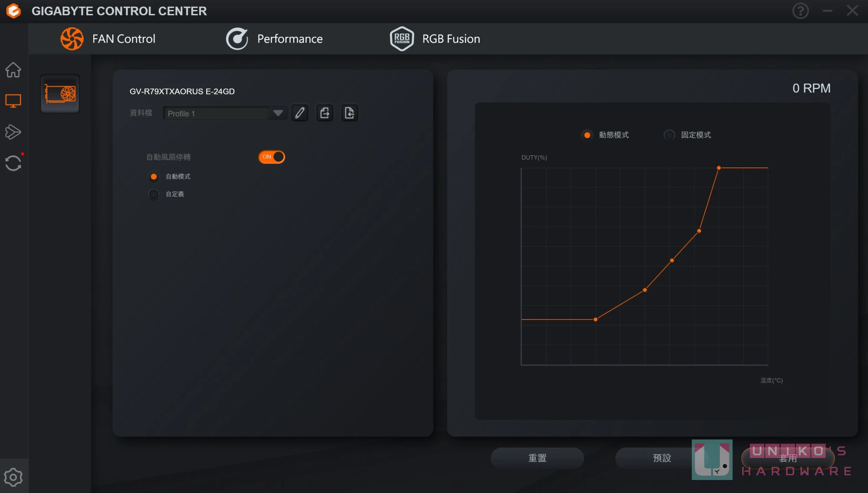Click the lowest fan curve point
This screenshot has width=868, height=493.
(x=595, y=320)
